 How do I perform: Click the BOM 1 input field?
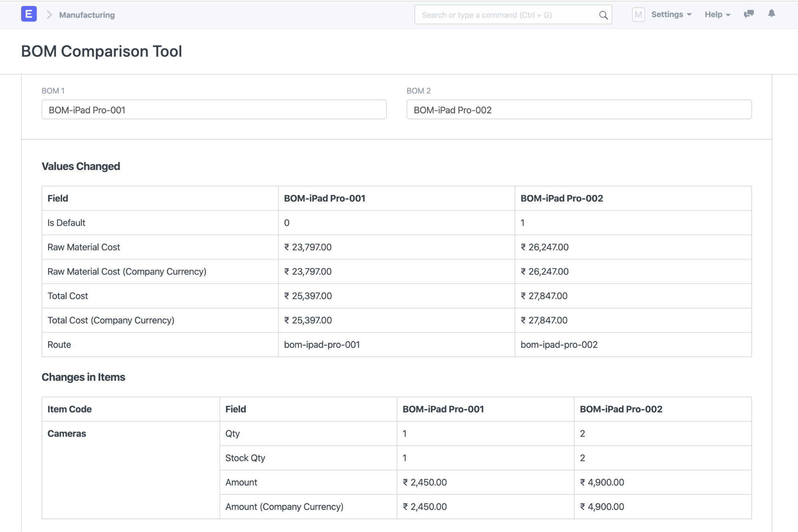tap(214, 109)
